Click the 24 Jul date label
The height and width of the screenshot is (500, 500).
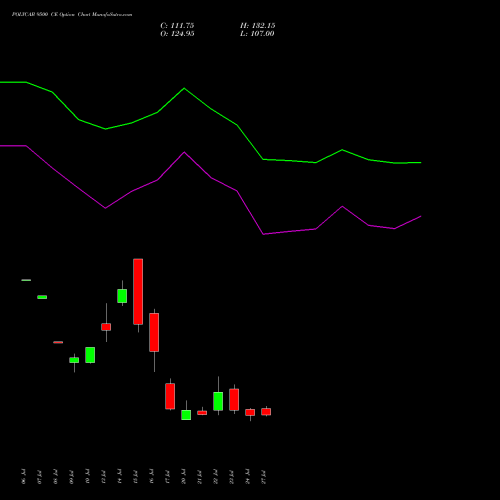click(247, 477)
